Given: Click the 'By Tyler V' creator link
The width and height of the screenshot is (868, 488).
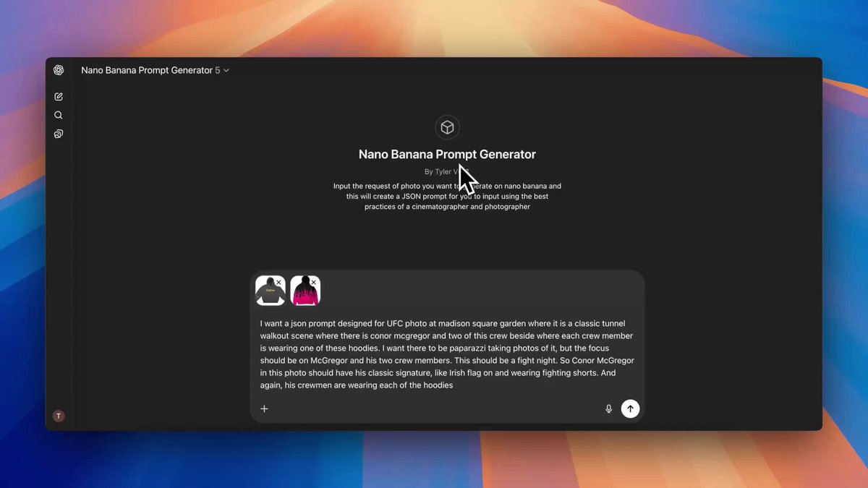Looking at the screenshot, I should 447,171.
